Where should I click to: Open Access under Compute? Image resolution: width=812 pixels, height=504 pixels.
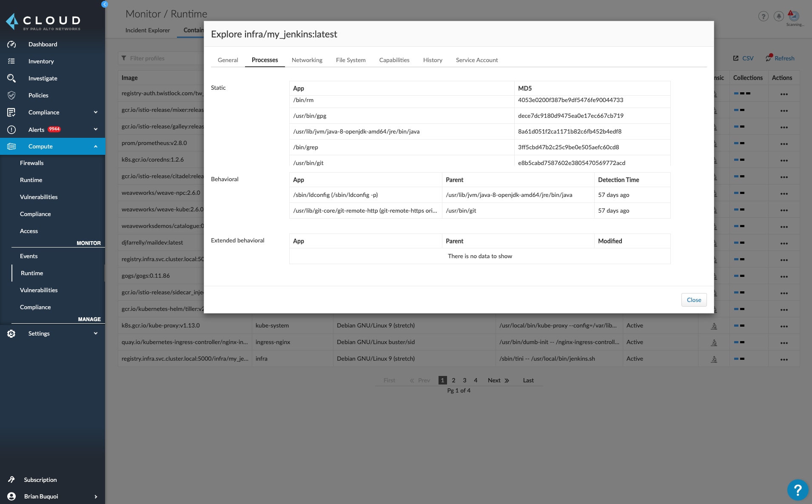pyautogui.click(x=29, y=231)
